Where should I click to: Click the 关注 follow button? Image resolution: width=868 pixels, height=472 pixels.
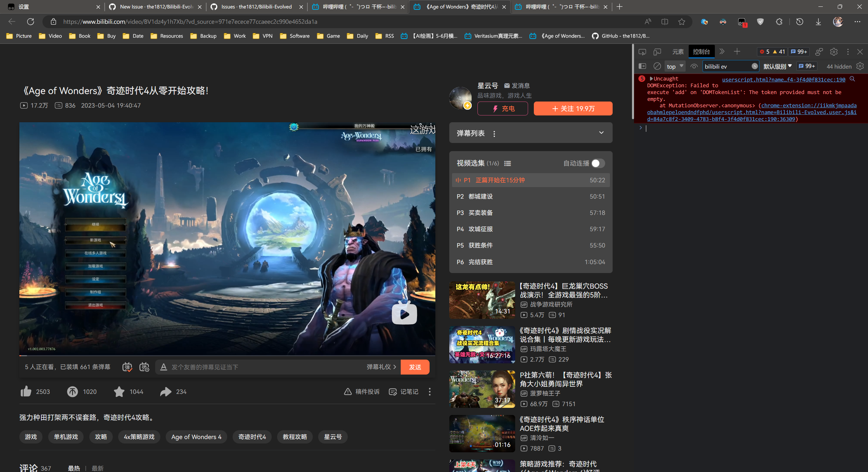coord(573,108)
